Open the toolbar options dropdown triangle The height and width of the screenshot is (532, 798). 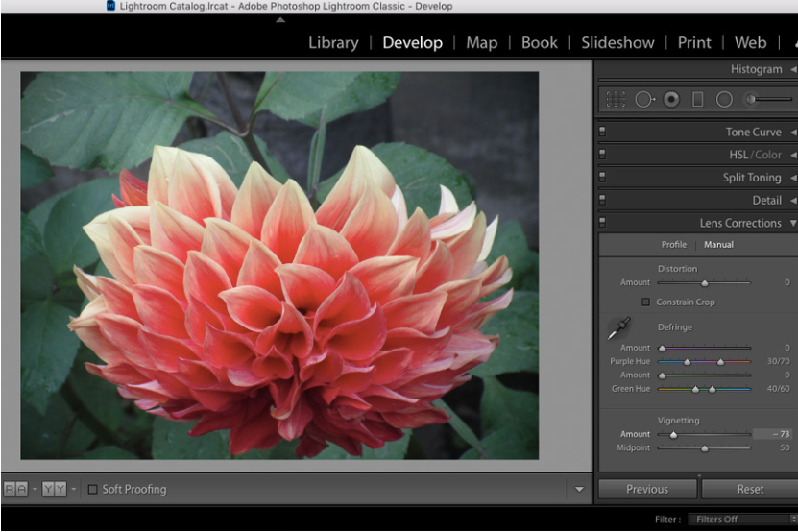(579, 489)
